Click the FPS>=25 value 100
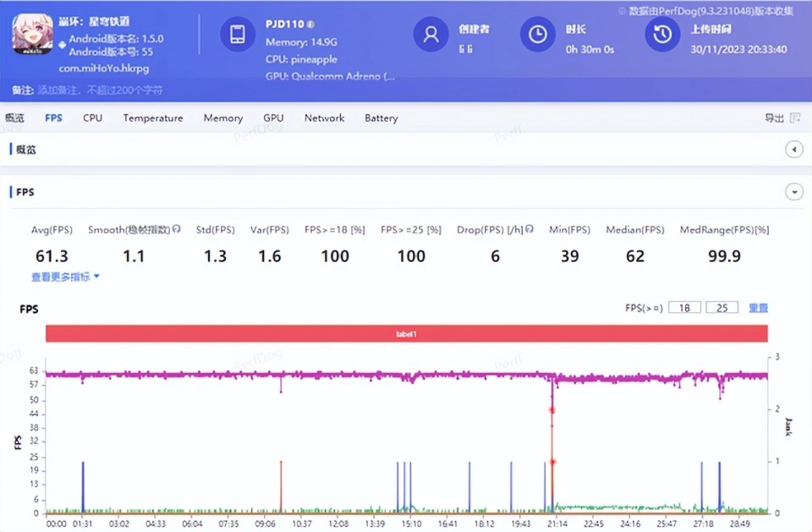 coord(411,256)
